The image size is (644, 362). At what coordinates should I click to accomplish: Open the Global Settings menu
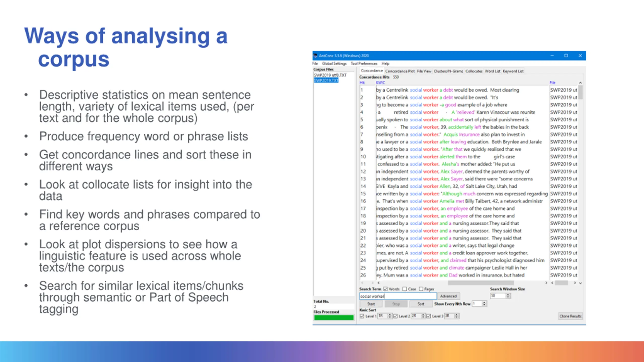334,64
